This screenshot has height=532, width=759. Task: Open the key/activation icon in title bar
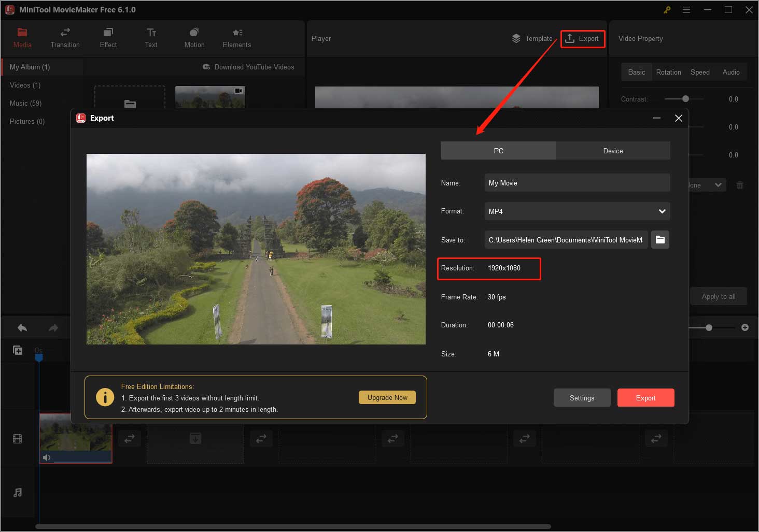667,9
